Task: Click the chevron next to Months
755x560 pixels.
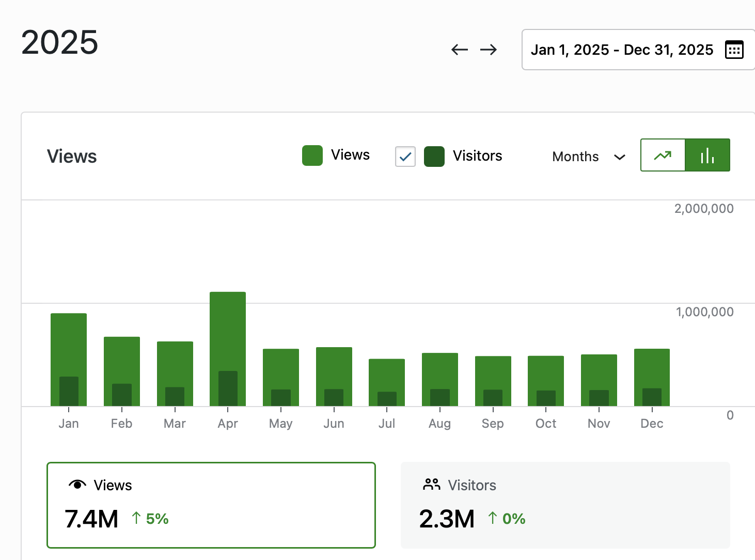Action: pos(620,157)
